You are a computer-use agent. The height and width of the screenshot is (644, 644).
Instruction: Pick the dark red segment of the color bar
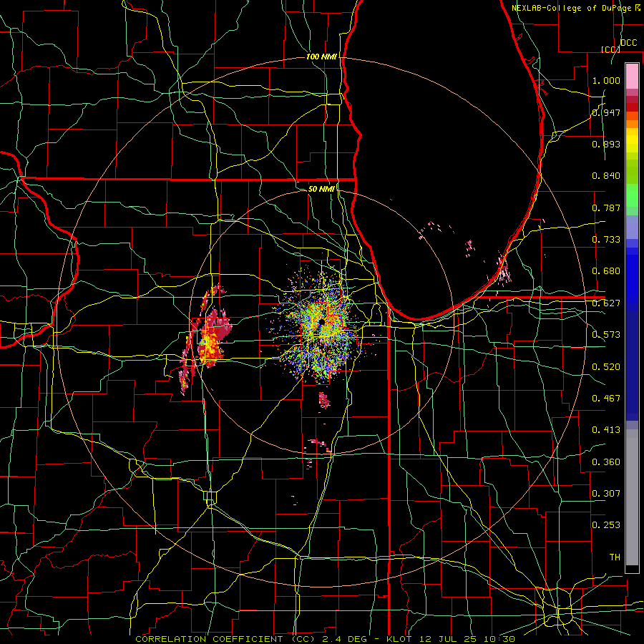[x=632, y=107]
